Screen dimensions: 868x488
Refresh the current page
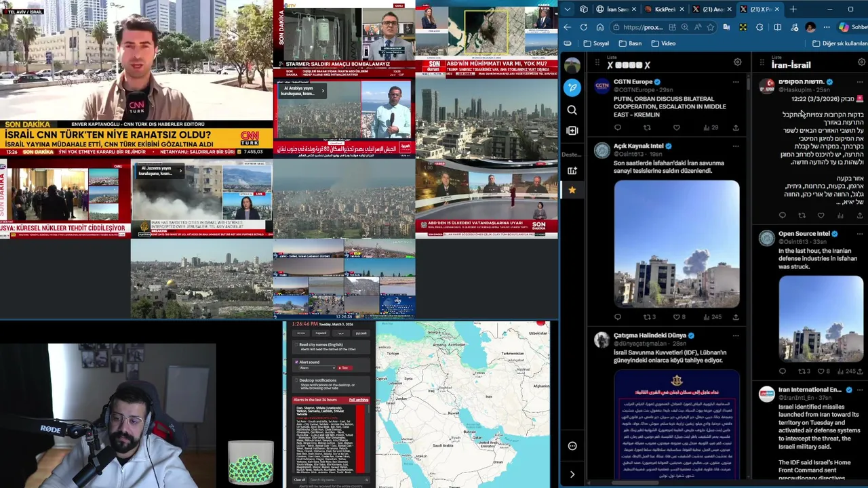[584, 27]
